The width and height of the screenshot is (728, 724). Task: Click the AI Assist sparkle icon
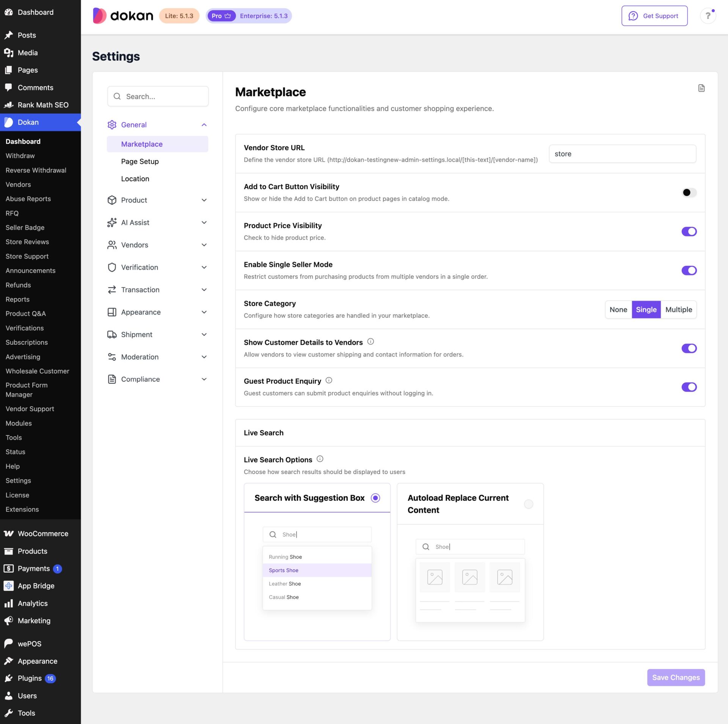[x=112, y=223]
